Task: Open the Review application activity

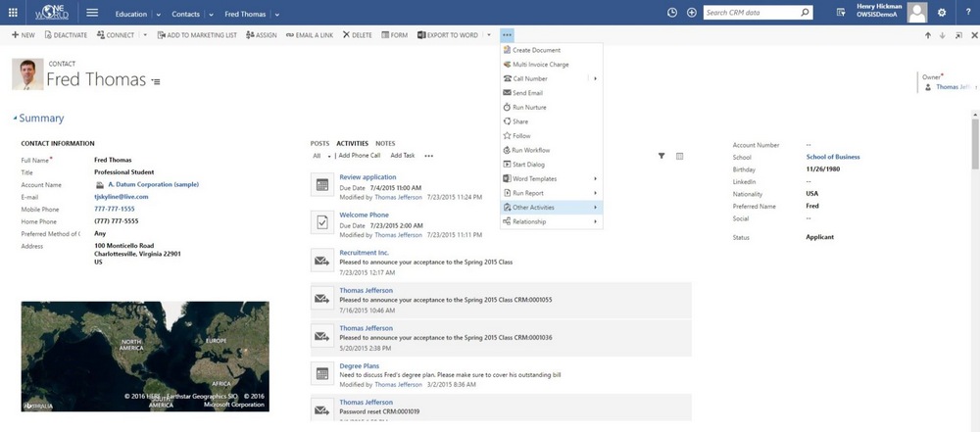Action: pos(367,177)
